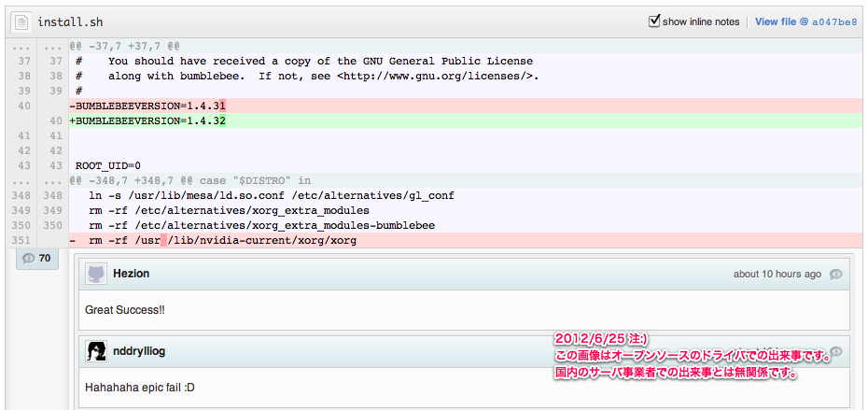
Task: Click comment icon on Hezion's comment header
Action: point(836,275)
